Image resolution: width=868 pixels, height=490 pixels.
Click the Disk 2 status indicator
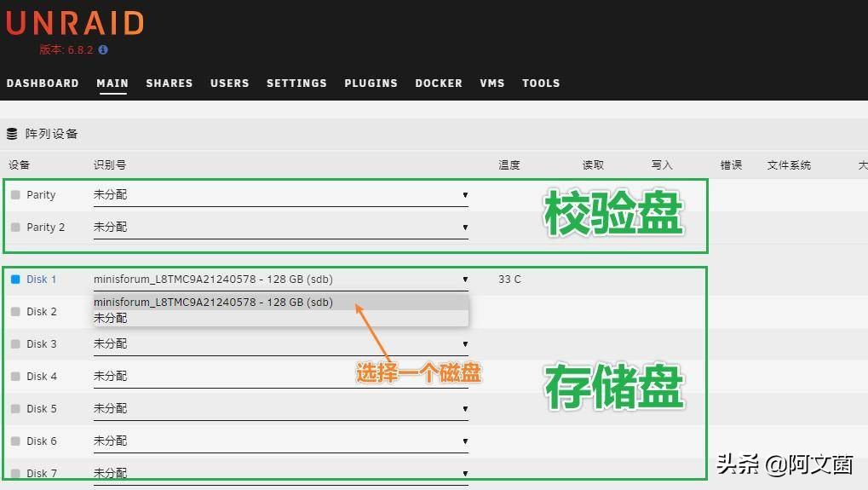click(15, 312)
